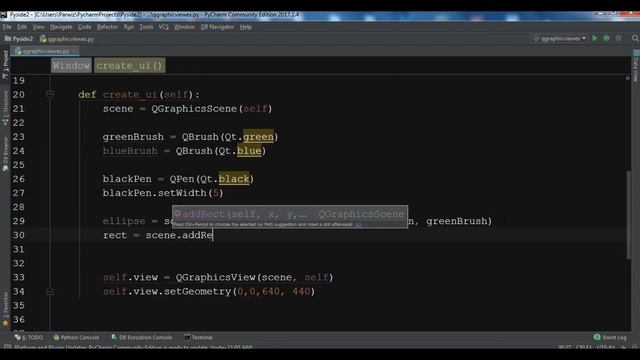
Task: Select the qgraphicsviewex.py editor tab
Action: click(x=45, y=51)
